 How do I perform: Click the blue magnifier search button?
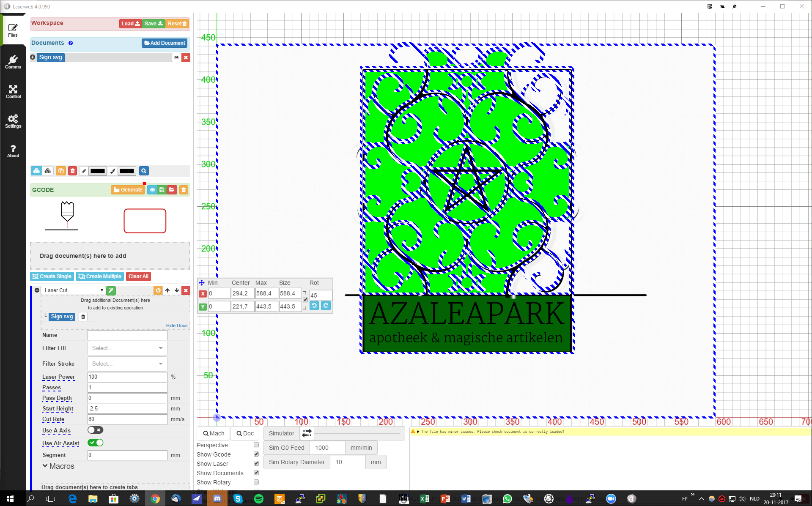tap(144, 171)
